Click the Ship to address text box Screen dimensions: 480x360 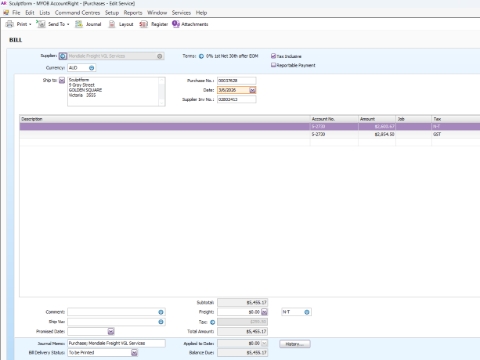click(113, 92)
